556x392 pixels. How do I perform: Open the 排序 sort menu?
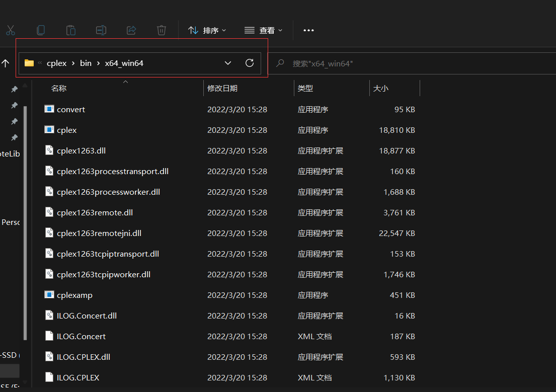pyautogui.click(x=207, y=31)
